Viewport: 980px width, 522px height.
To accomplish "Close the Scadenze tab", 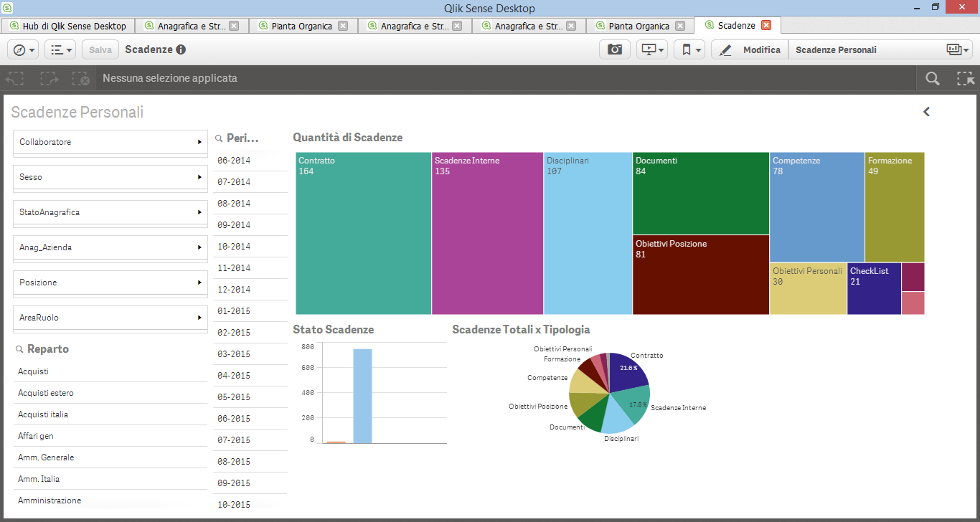I will (766, 25).
